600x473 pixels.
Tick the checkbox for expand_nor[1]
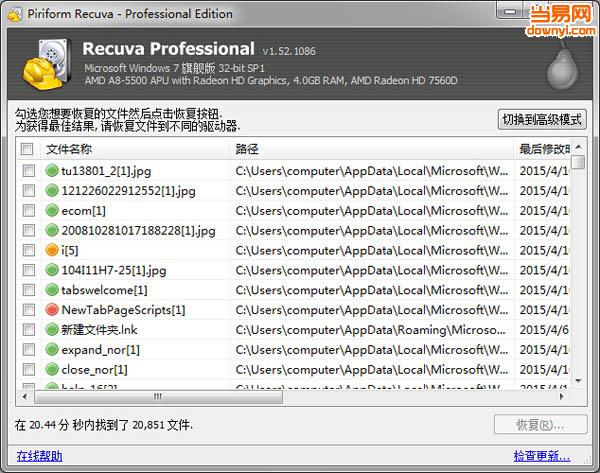27,350
